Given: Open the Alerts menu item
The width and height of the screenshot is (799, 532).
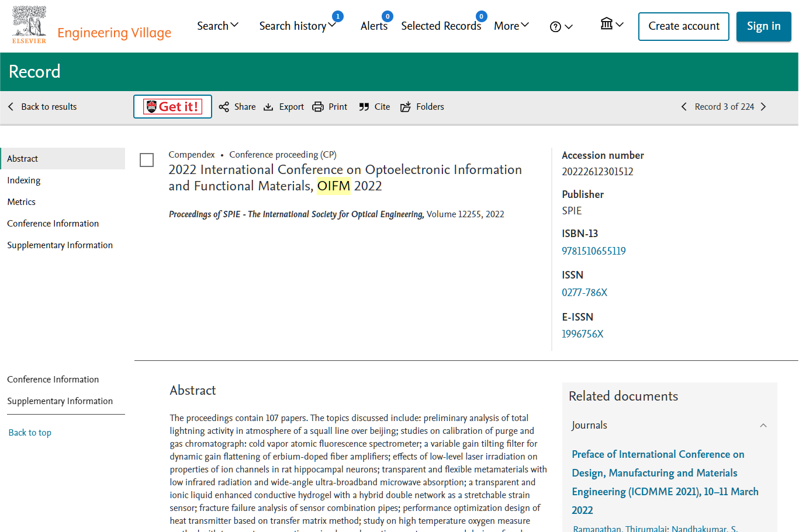Looking at the screenshot, I should tap(374, 26).
